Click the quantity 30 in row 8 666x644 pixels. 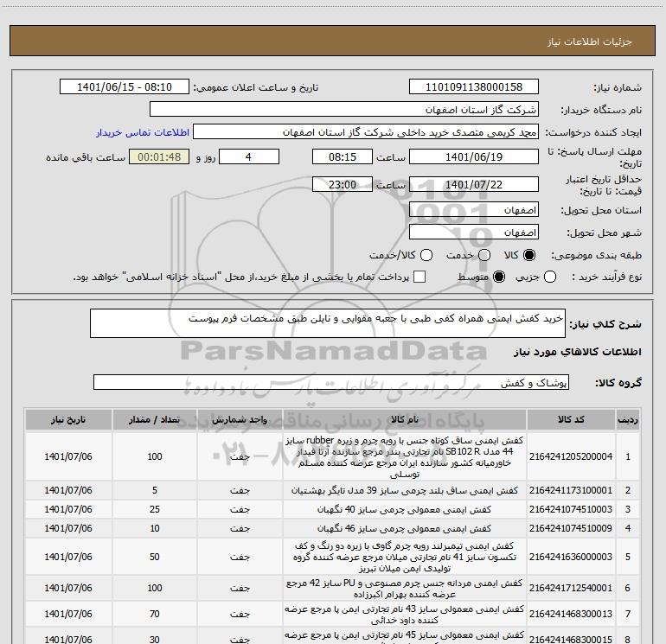tap(155, 639)
